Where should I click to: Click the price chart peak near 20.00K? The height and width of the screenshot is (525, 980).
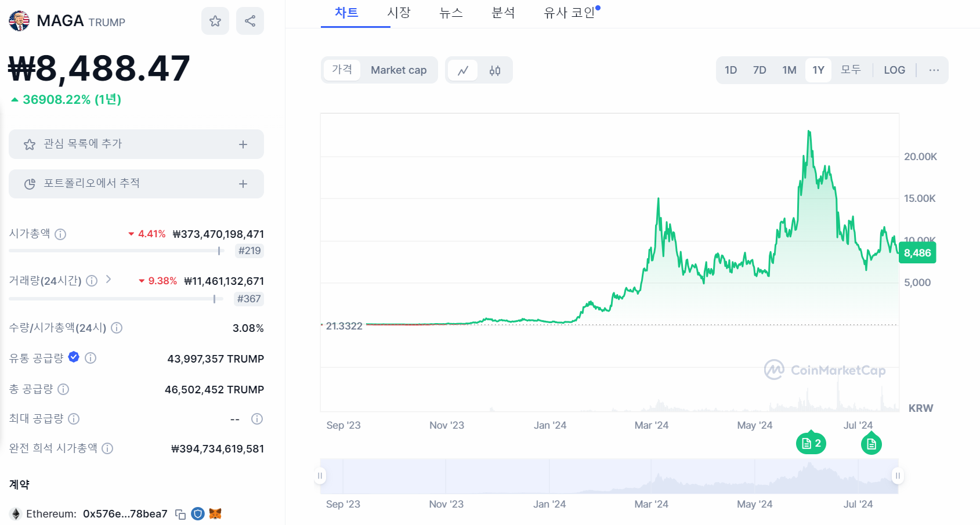[x=809, y=132]
